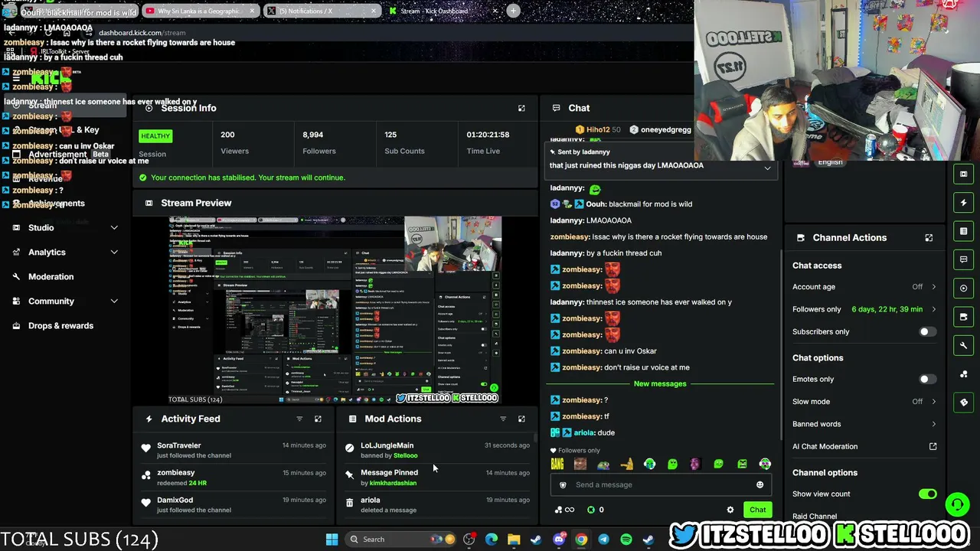Switch to the Notifications / X browser tab
The height and width of the screenshot is (551, 980).
[321, 11]
